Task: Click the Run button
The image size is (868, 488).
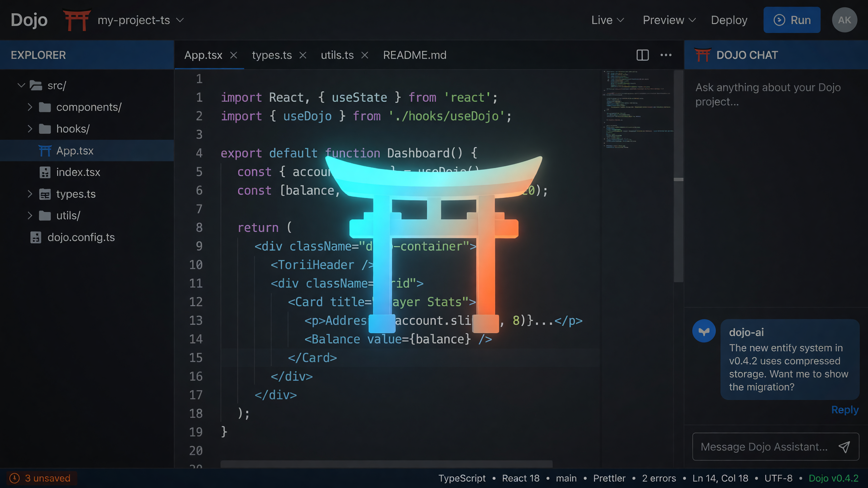Action: click(792, 20)
